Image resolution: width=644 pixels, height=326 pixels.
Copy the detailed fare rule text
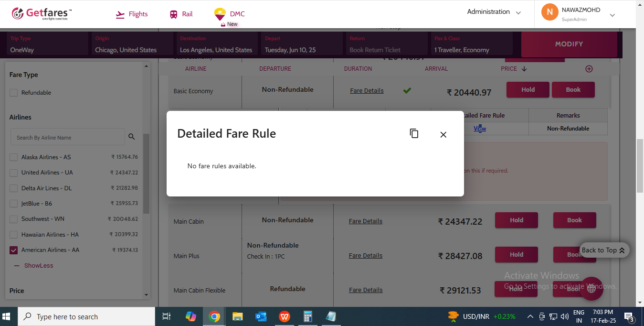pos(414,134)
